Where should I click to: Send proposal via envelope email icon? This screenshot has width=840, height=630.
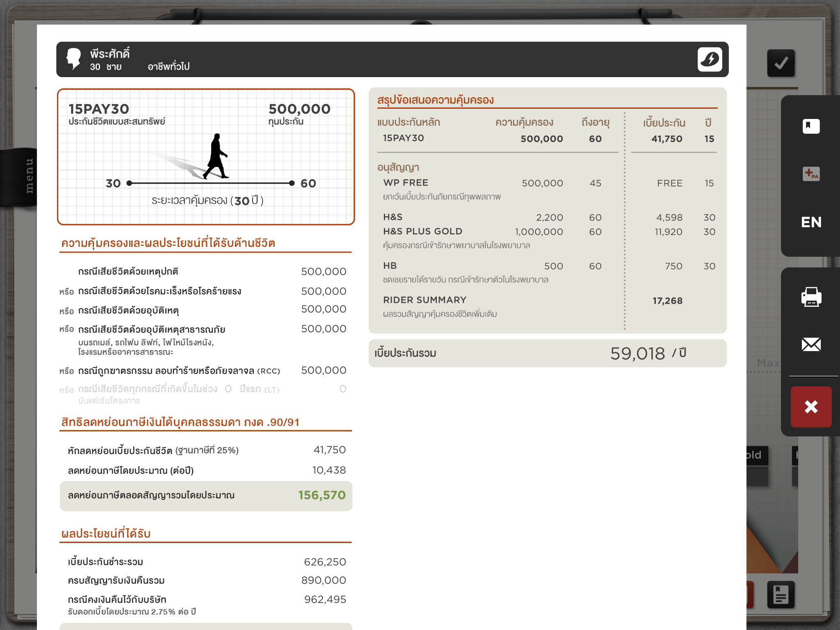[811, 345]
